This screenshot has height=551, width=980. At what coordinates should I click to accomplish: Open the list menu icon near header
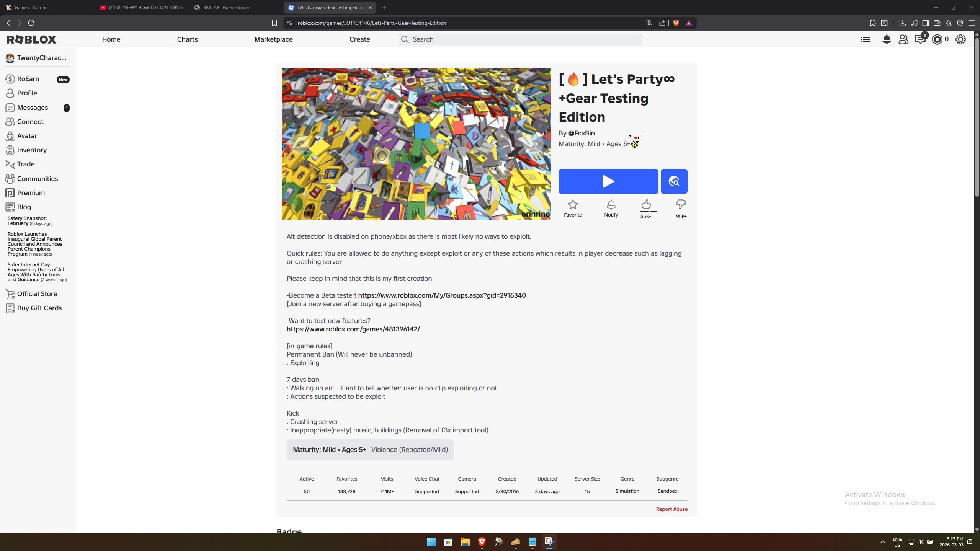click(x=866, y=39)
